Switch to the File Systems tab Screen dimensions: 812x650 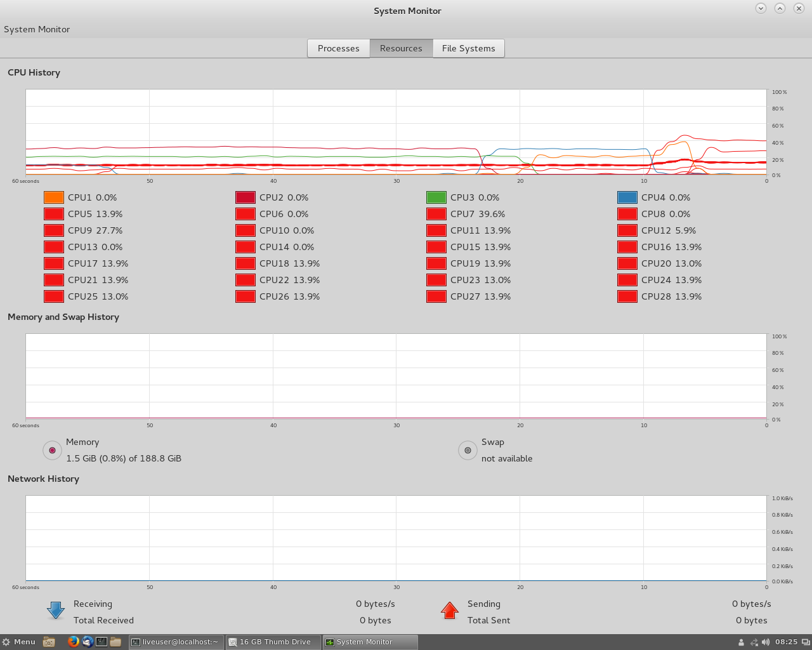pyautogui.click(x=468, y=48)
